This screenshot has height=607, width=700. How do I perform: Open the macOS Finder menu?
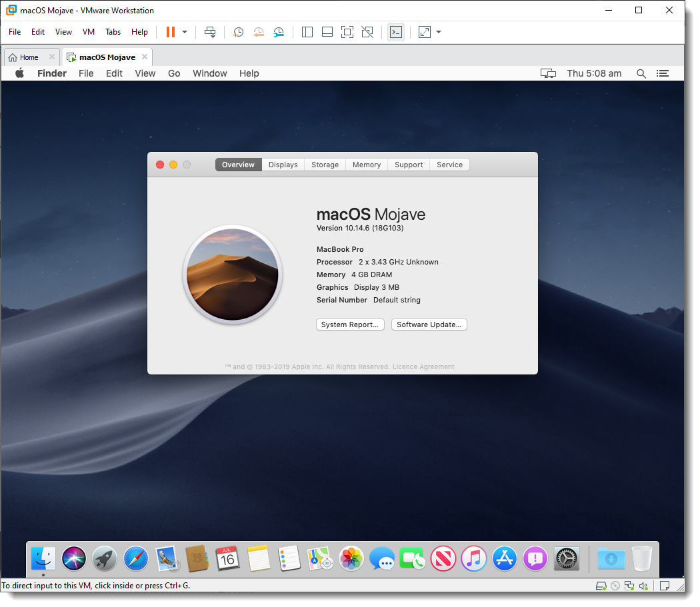52,74
